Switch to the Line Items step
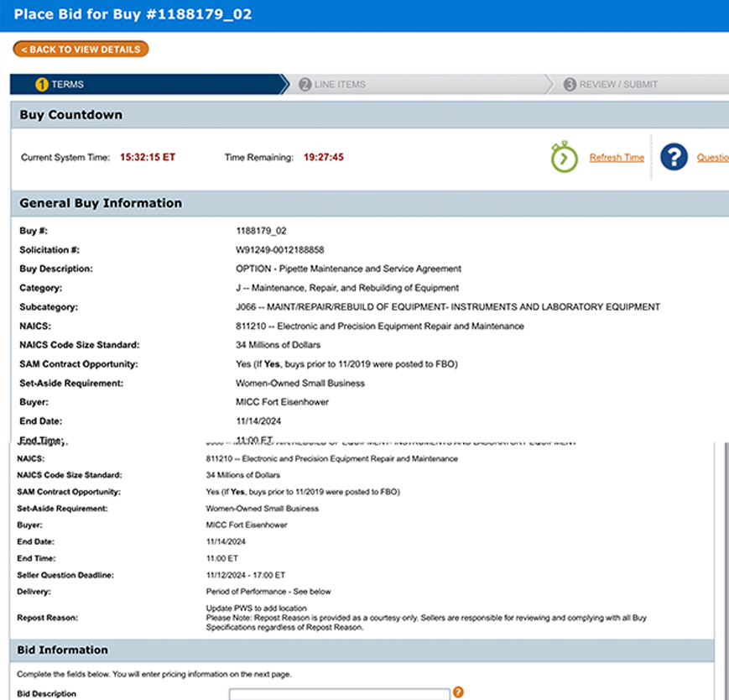The width and height of the screenshot is (729, 700). point(419,84)
